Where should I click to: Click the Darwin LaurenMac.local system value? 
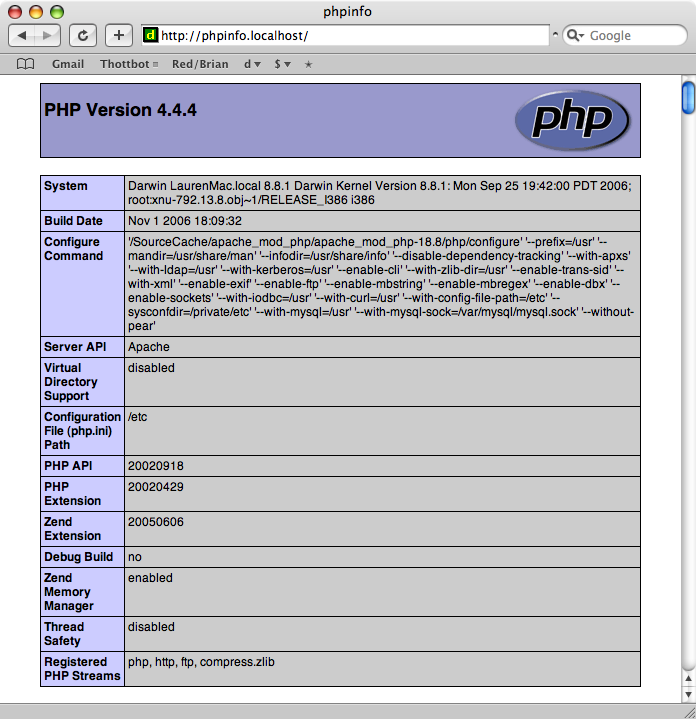pyautogui.click(x=380, y=193)
